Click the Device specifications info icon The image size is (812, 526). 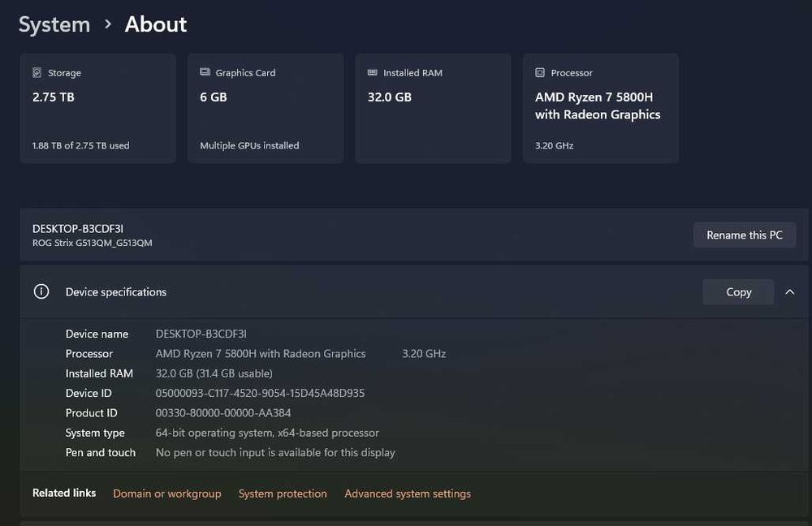click(x=41, y=291)
